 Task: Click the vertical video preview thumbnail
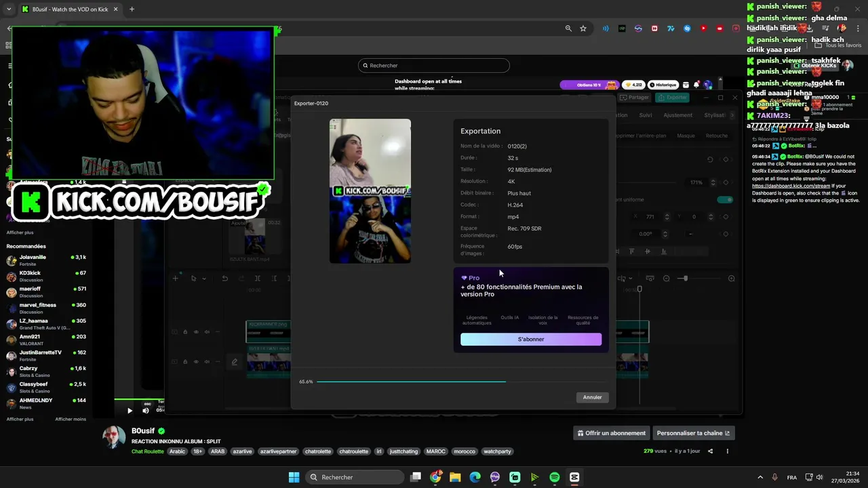(x=370, y=191)
